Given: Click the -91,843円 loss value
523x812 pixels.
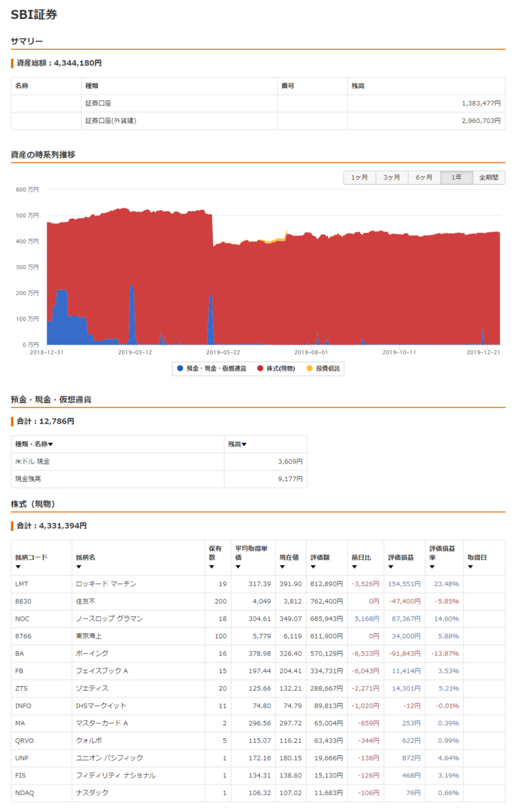Looking at the screenshot, I should click(x=405, y=653).
